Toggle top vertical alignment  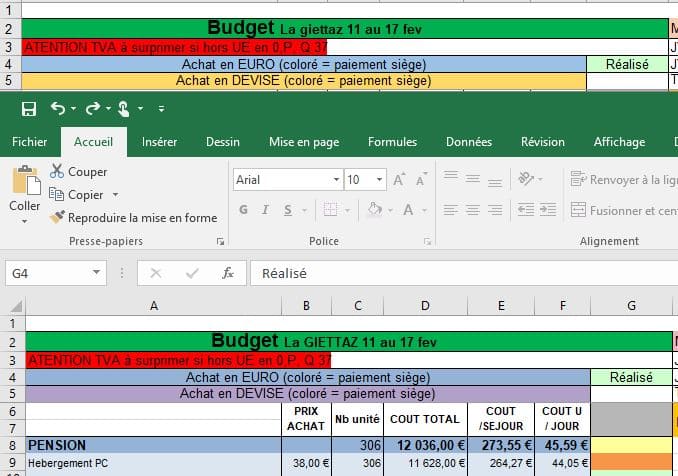[451, 177]
